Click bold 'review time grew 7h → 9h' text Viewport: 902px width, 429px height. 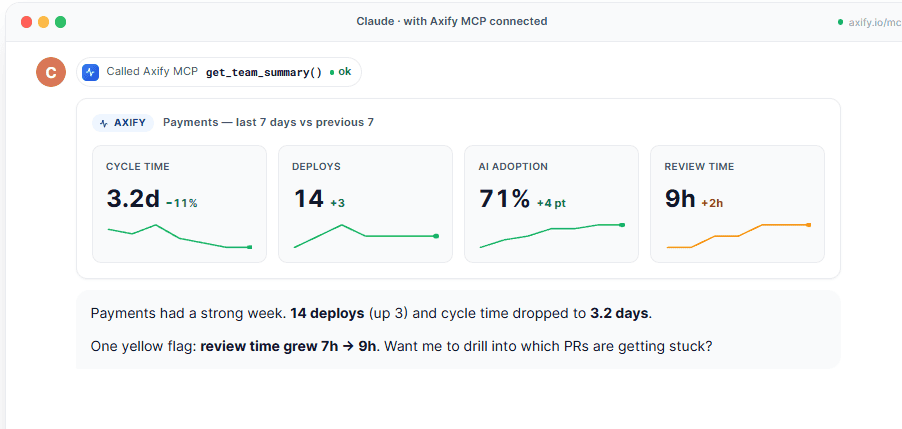tap(288, 347)
